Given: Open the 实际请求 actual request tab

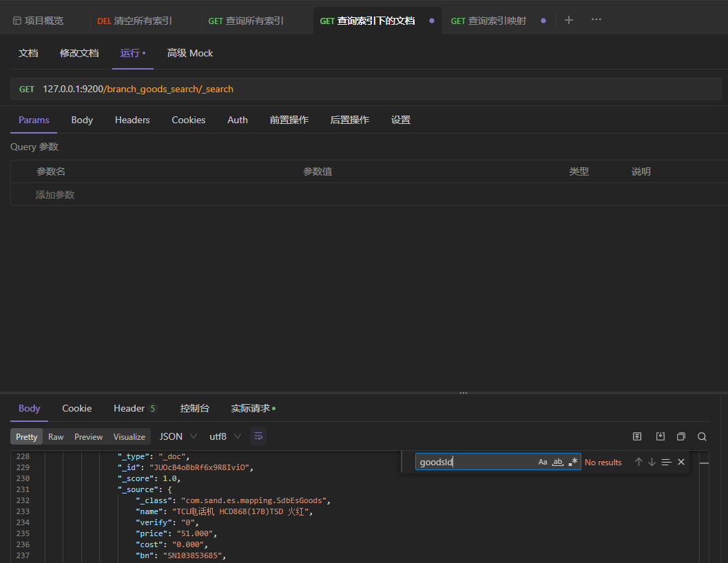Looking at the screenshot, I should point(253,408).
